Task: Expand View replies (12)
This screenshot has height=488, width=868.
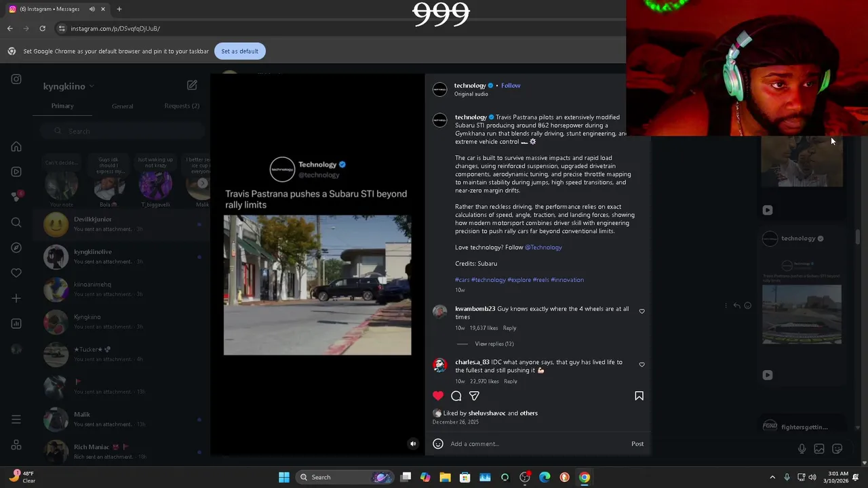Action: pos(494,344)
